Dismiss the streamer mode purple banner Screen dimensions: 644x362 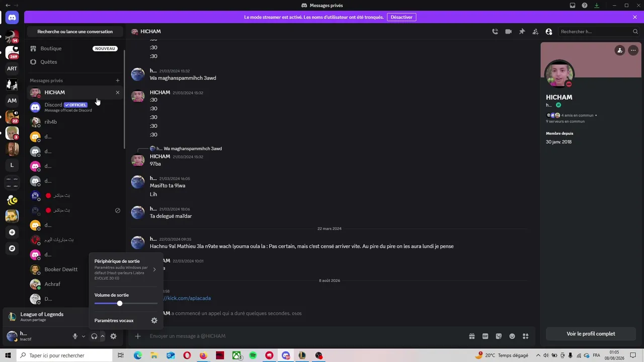(635, 17)
